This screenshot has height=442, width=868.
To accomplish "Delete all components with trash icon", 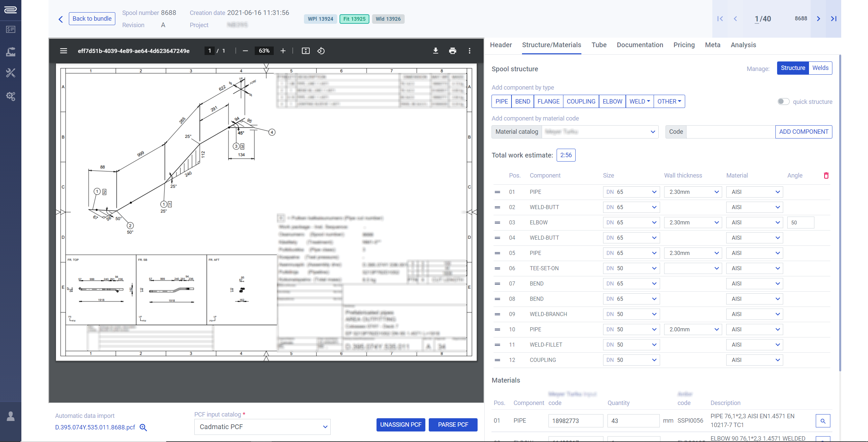I will (x=826, y=176).
